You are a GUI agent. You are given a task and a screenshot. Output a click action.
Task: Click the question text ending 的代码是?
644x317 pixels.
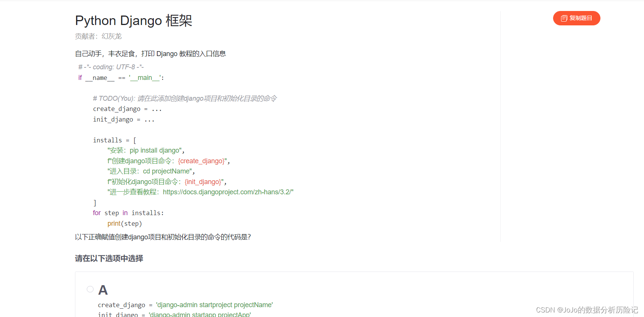tap(163, 237)
